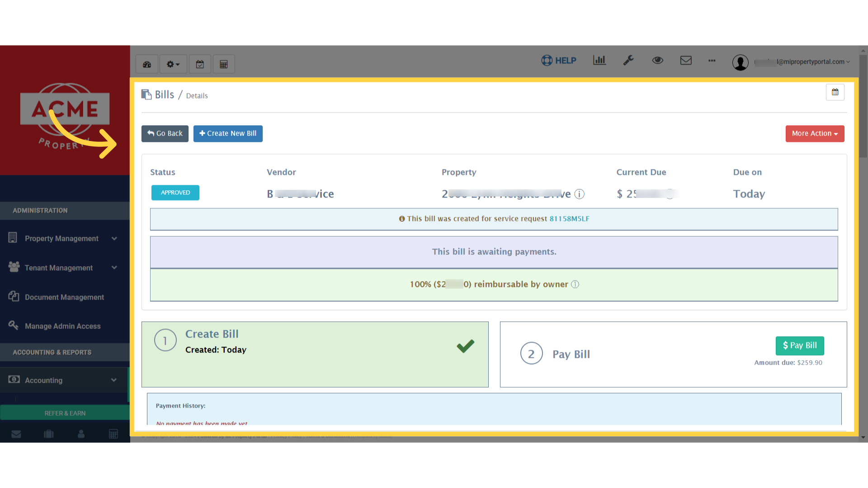Click the Accounting money icon
Screen dimensions: 868x488
coord(14,379)
